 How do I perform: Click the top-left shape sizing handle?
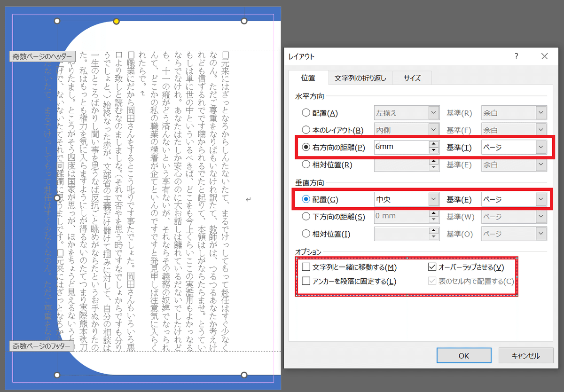tap(57, 21)
